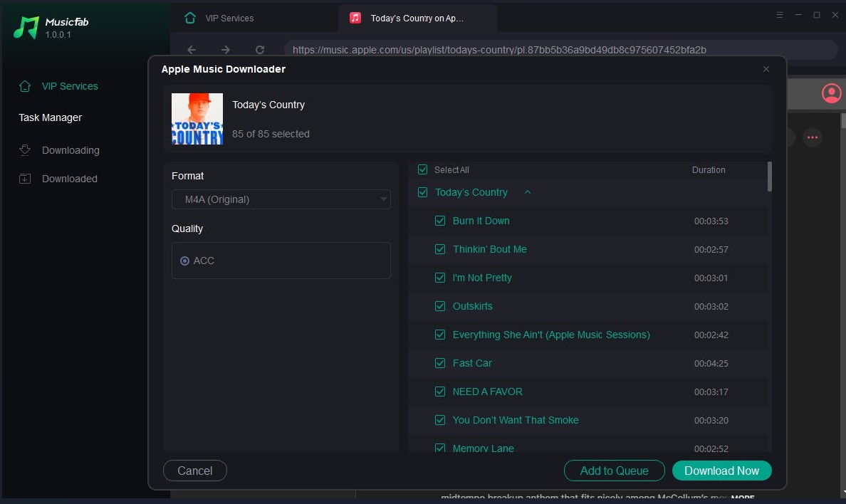846x504 pixels.
Task: Reload the page with refresh icon
Action: tap(259, 50)
